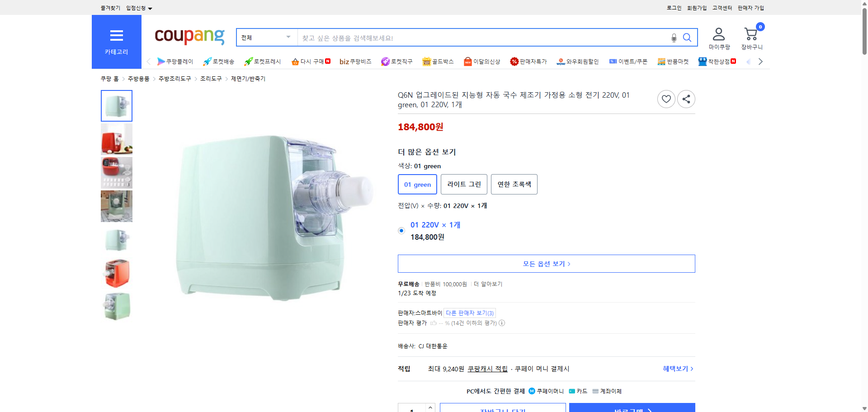
Task: Select the 01 220V × 1개 radio option
Action: pyautogui.click(x=401, y=230)
